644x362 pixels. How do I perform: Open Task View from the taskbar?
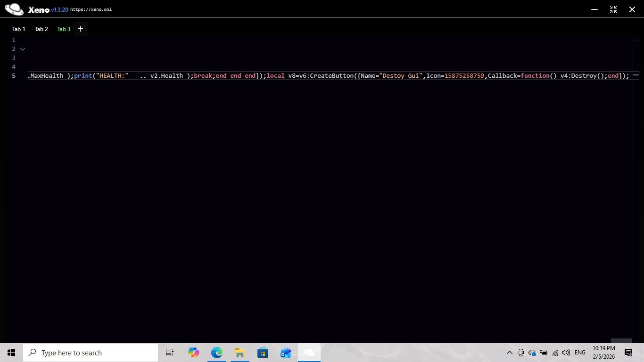click(170, 353)
